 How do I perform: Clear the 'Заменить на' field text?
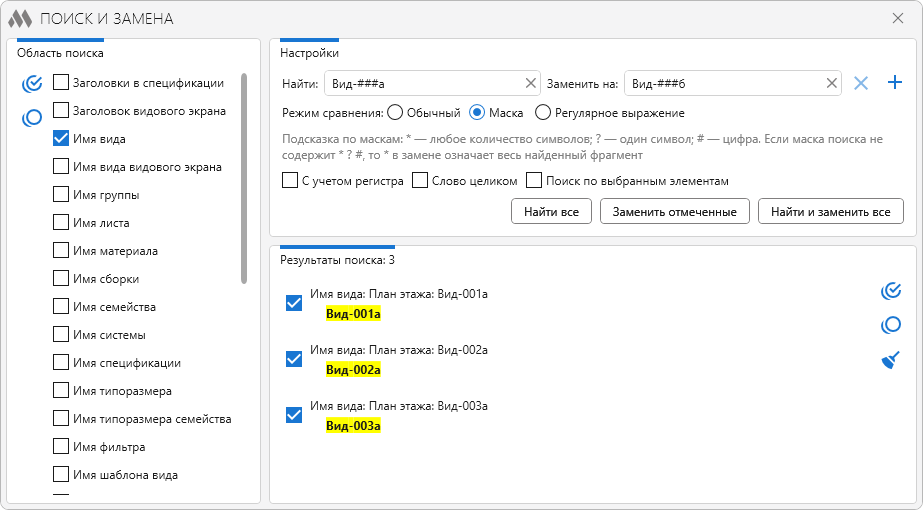pos(831,83)
